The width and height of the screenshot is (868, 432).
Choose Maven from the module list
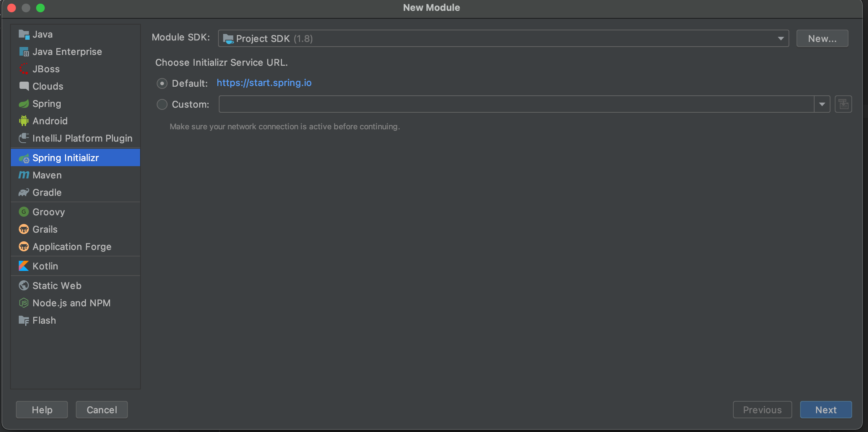pos(75,175)
